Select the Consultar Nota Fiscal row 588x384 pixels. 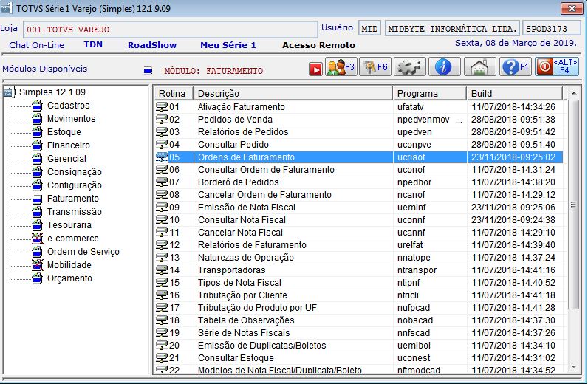tap(358, 220)
